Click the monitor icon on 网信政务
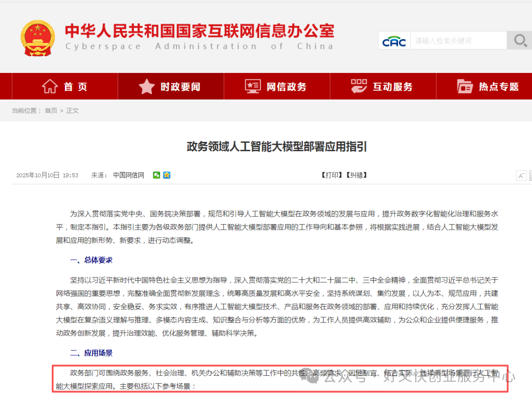The height and width of the screenshot is (397, 532). tap(253, 86)
